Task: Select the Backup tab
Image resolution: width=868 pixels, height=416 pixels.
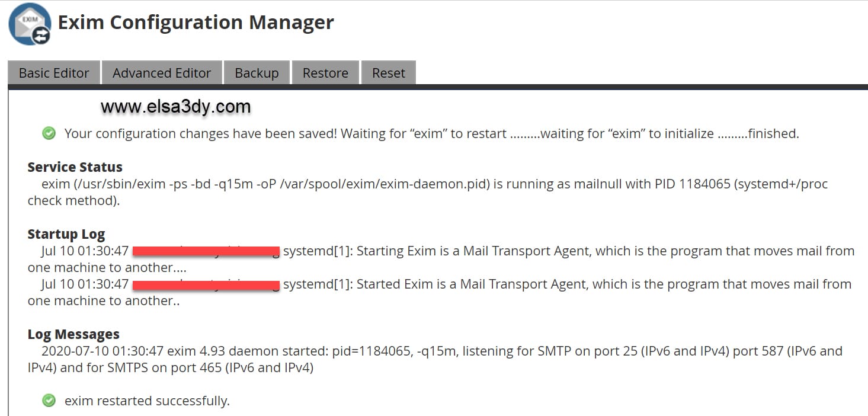Action: [x=257, y=73]
